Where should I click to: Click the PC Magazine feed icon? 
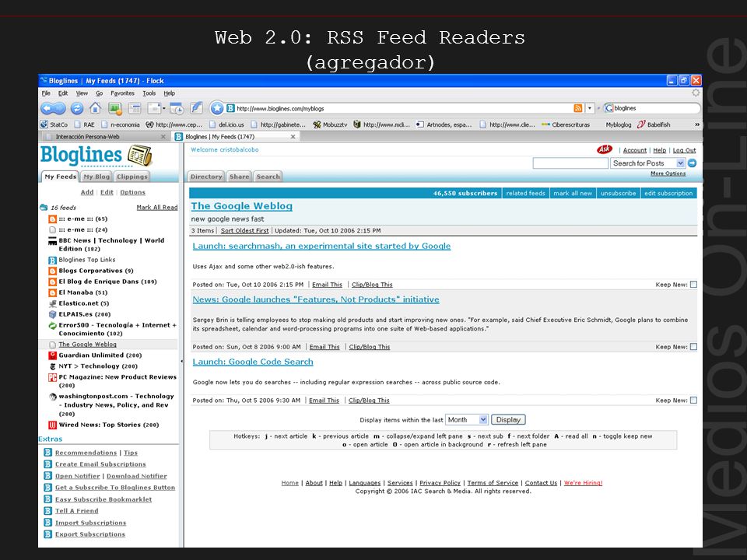click(x=53, y=377)
